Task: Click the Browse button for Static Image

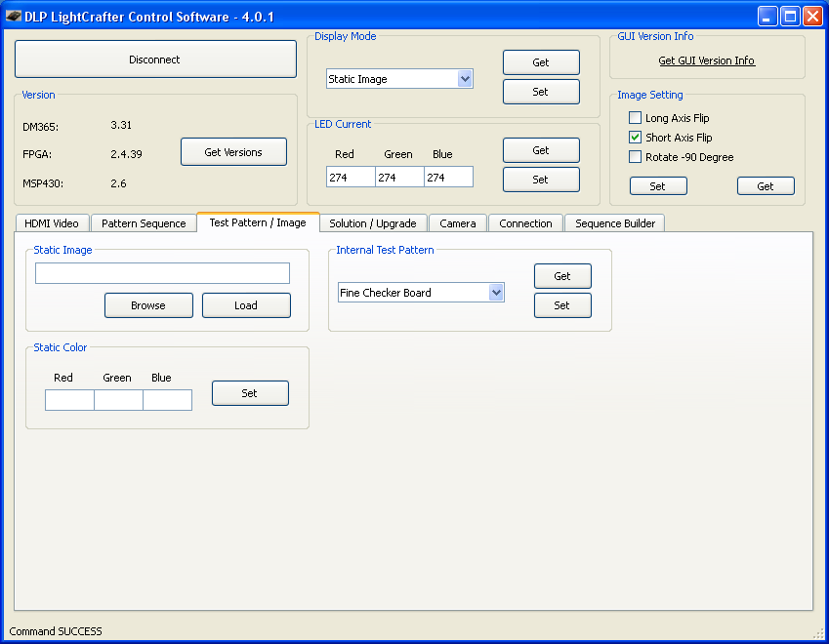Action: point(148,305)
